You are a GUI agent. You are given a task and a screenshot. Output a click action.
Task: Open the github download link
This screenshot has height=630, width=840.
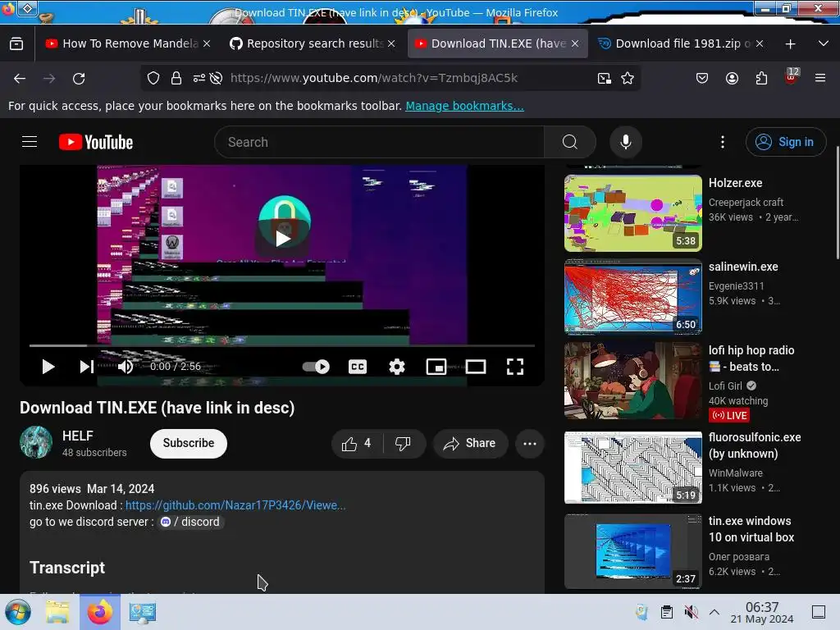(x=235, y=505)
